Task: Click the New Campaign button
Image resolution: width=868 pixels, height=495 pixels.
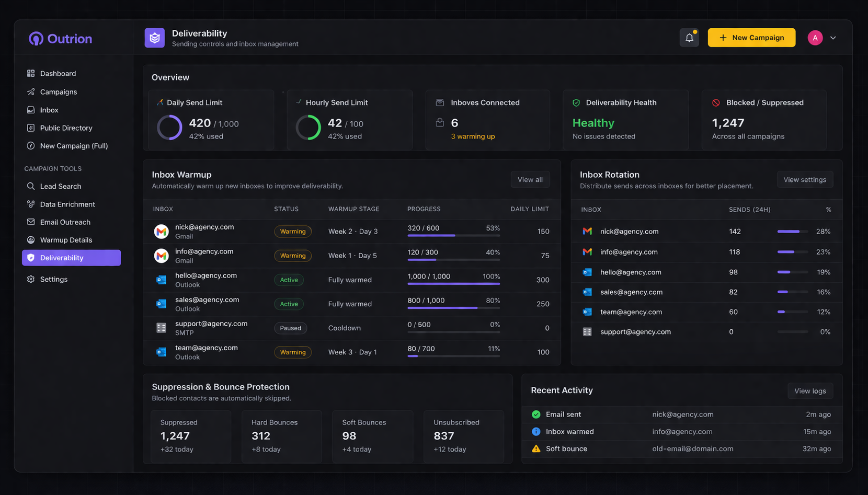Action: pyautogui.click(x=751, y=37)
